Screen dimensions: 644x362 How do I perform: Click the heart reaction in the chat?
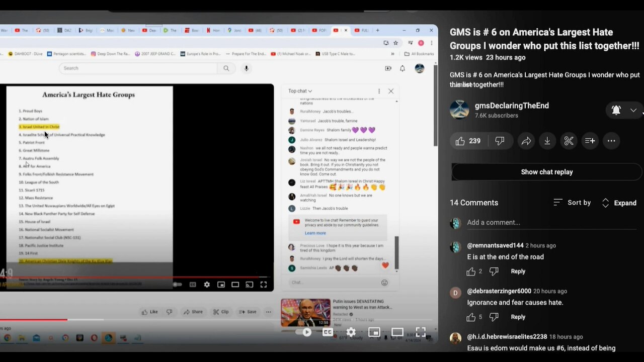[385, 265]
